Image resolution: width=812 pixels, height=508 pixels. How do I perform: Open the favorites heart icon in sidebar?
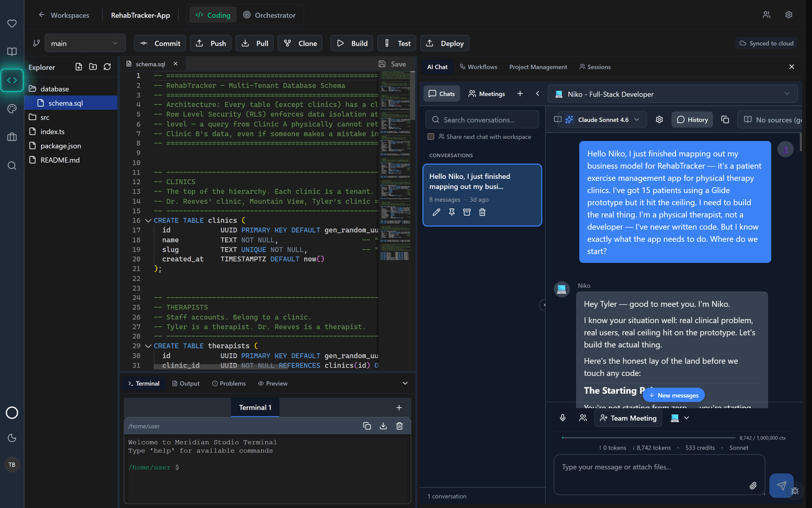click(12, 23)
